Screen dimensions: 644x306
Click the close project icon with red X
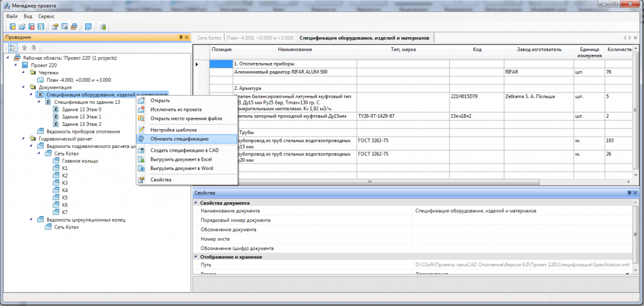(x=31, y=26)
